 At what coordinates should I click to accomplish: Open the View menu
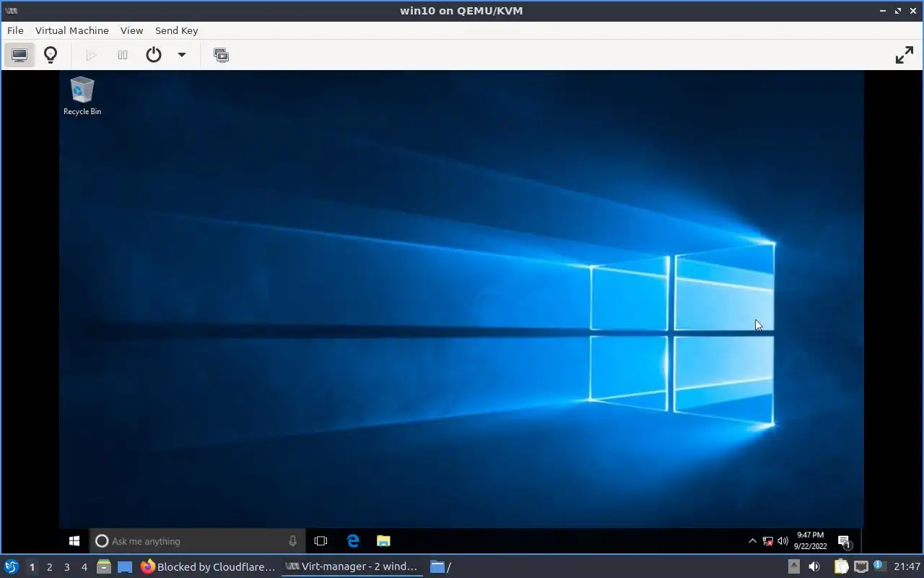(x=131, y=30)
